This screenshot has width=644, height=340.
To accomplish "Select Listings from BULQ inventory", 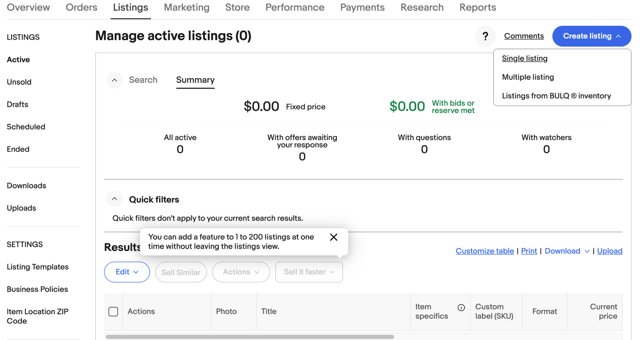I will 556,96.
